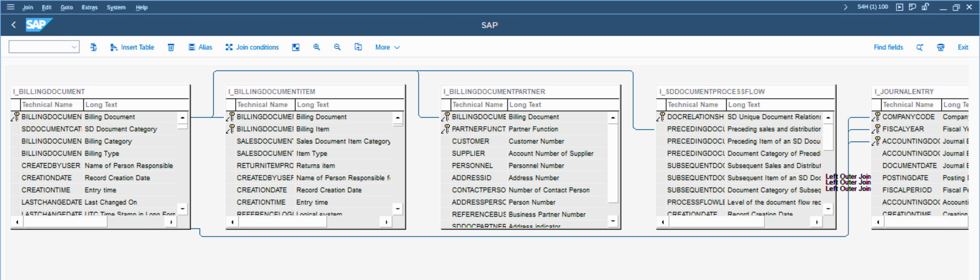The width and height of the screenshot is (980, 280).
Task: Click the find-again magnifier icon
Action: [x=920, y=47]
